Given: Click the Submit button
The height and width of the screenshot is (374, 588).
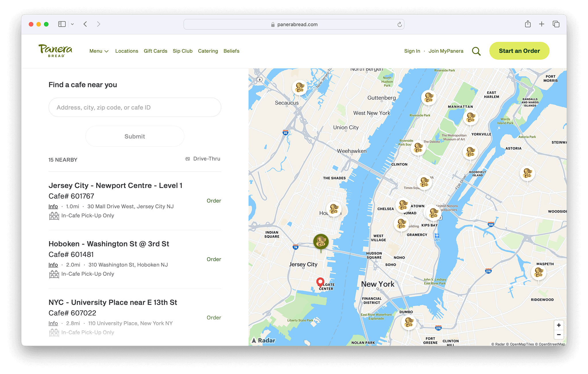Looking at the screenshot, I should 135,136.
